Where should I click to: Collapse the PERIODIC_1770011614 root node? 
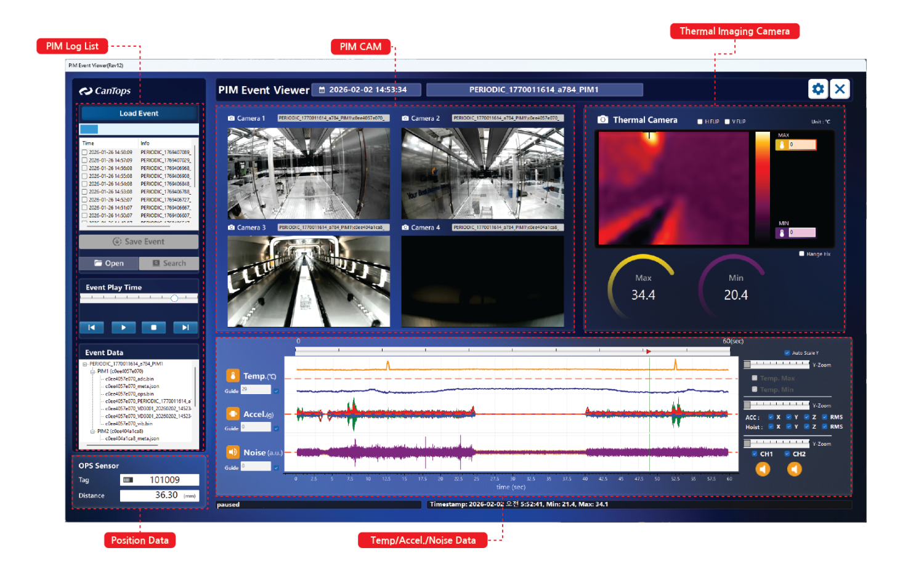point(85,364)
